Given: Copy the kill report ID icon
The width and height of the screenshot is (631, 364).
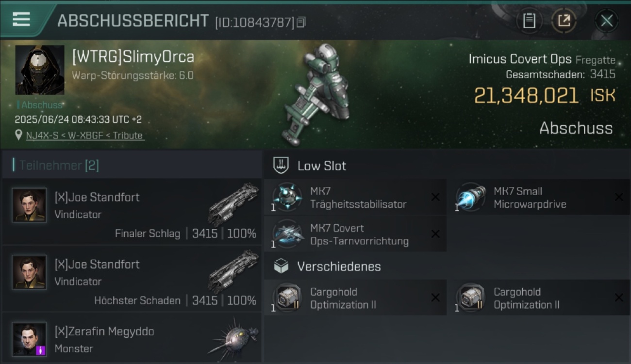Looking at the screenshot, I should tap(301, 22).
